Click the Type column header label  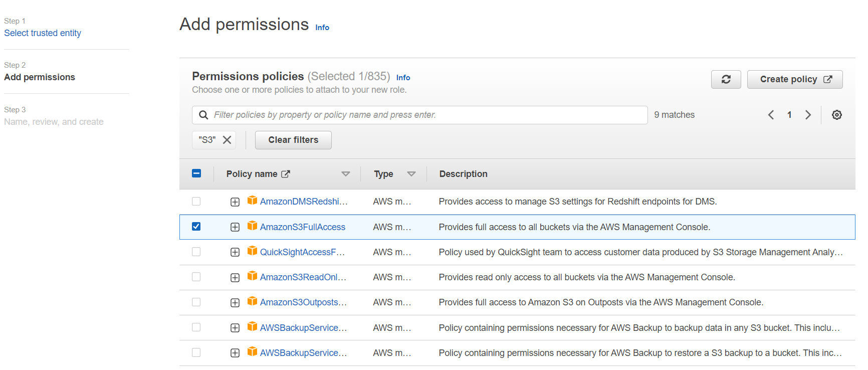(x=383, y=174)
